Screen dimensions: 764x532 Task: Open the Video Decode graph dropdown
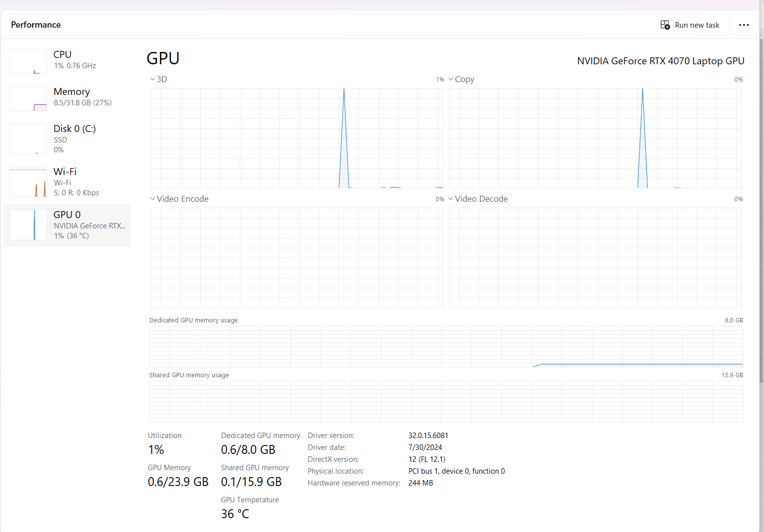pyautogui.click(x=450, y=199)
